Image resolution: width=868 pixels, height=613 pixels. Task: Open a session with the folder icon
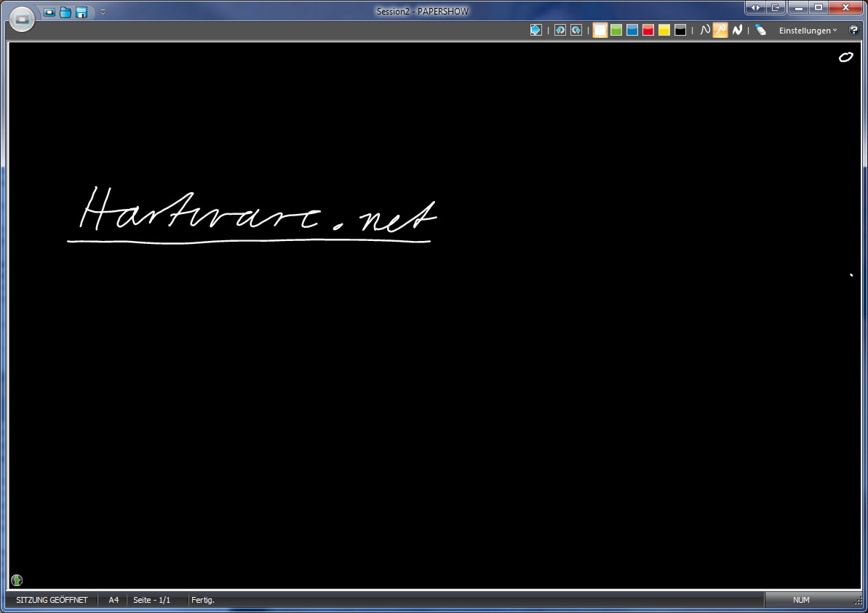tap(65, 12)
